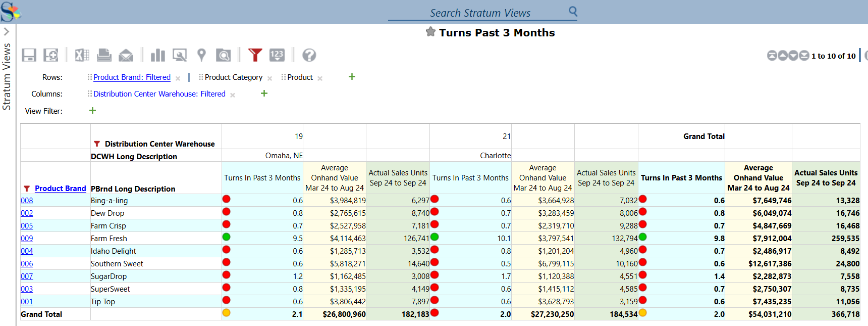Viewport: 868px width, 326px height.
Task: Click the email envelope icon
Action: [x=126, y=55]
